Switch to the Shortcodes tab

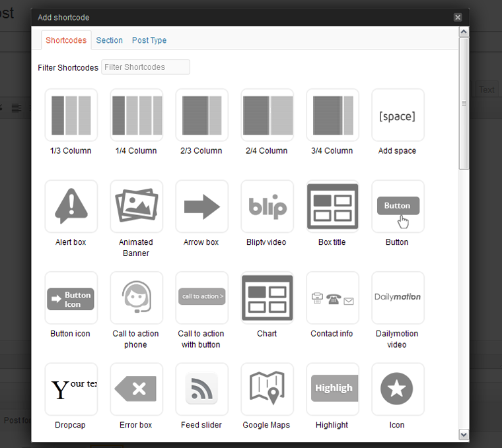[x=66, y=40]
